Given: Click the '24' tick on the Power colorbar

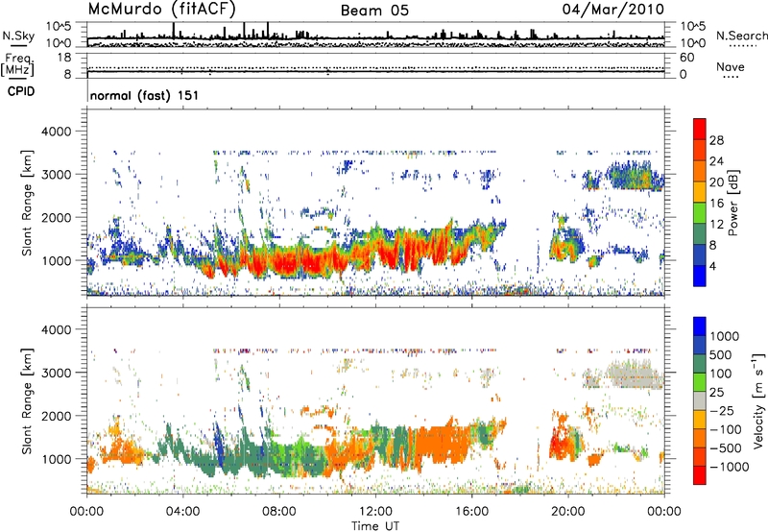Looking at the screenshot, I should pos(716,161).
